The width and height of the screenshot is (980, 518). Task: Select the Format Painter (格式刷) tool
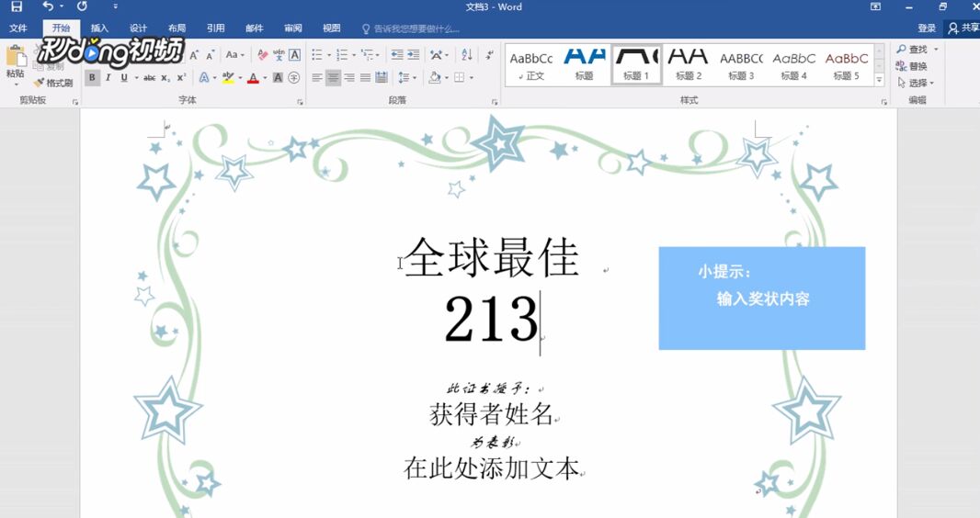53,83
